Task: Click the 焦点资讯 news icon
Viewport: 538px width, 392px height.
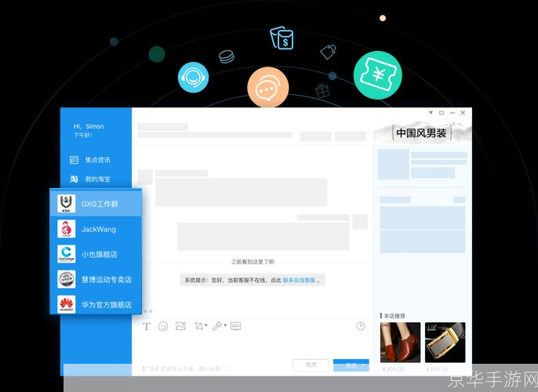Action: [x=74, y=160]
